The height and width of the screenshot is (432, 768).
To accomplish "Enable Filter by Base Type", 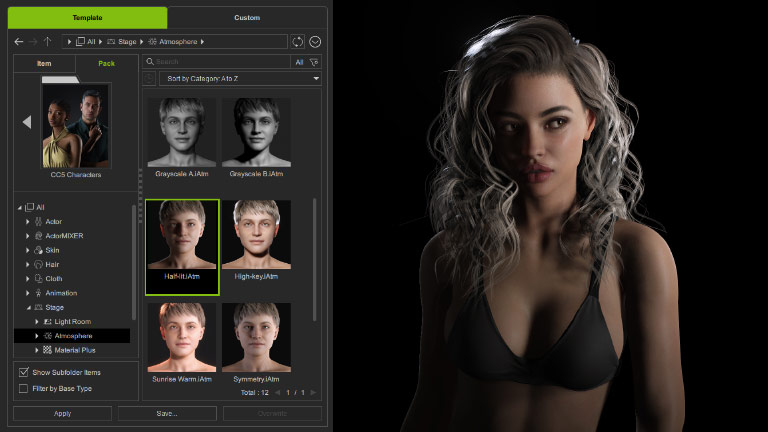I will [x=23, y=388].
